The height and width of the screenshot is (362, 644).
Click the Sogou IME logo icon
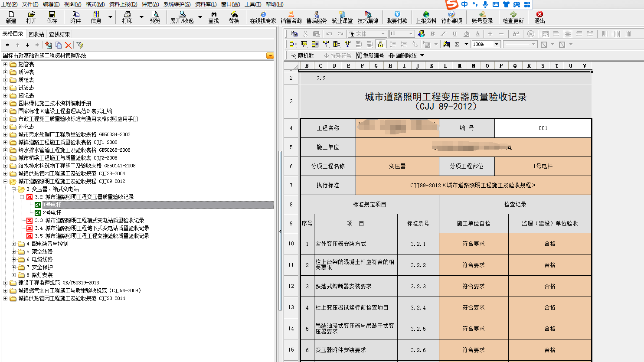(452, 4)
